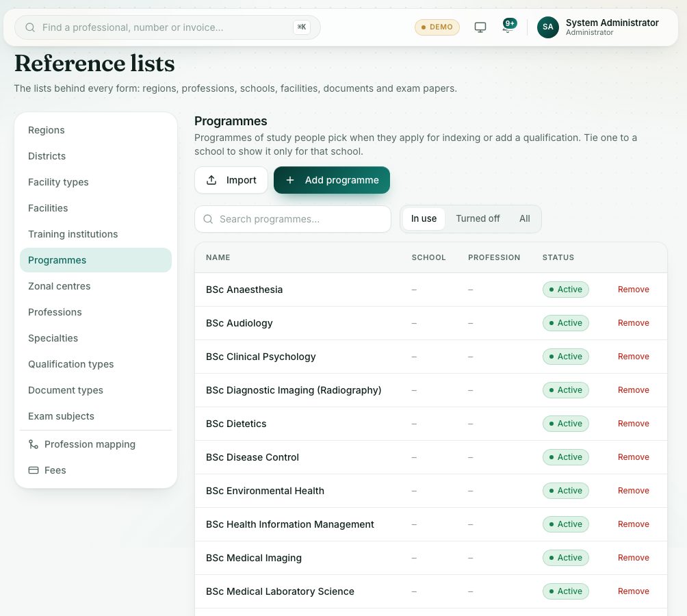Image resolution: width=687 pixels, height=616 pixels.
Task: Remove BSc Clinical Psychology programme
Action: [x=633, y=357]
